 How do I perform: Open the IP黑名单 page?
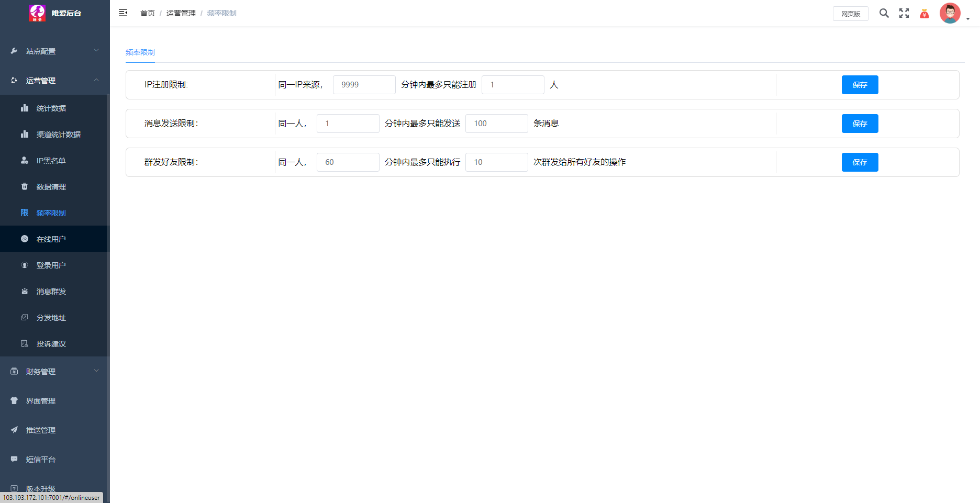(51, 161)
